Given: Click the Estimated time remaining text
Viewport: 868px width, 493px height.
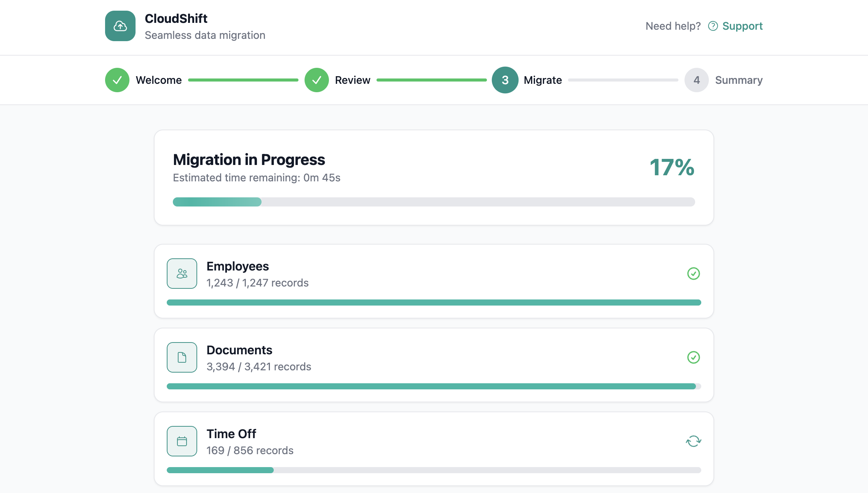Looking at the screenshot, I should 257,177.
